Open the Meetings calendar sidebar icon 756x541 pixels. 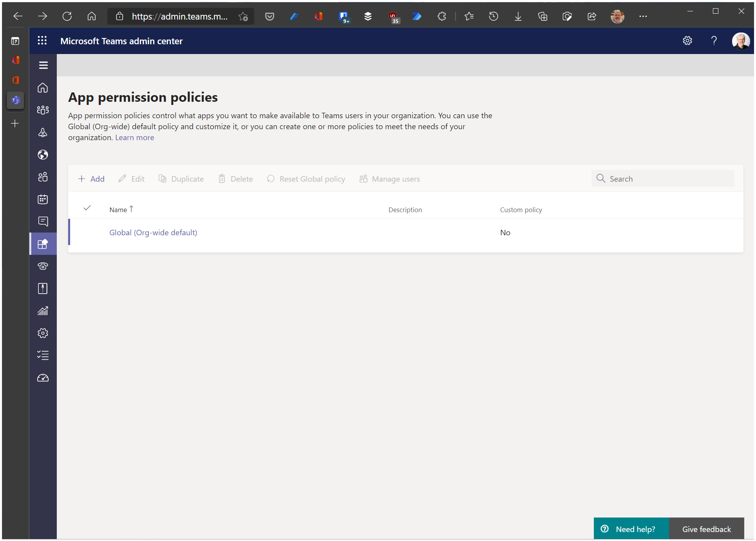pos(43,199)
